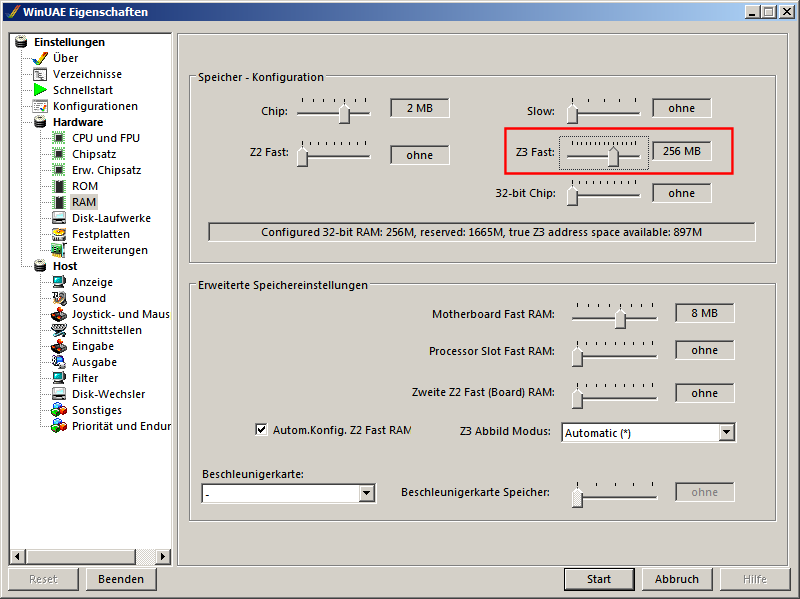800x599 pixels.
Task: Click the Eingabe joystick icon
Action: (x=59, y=346)
